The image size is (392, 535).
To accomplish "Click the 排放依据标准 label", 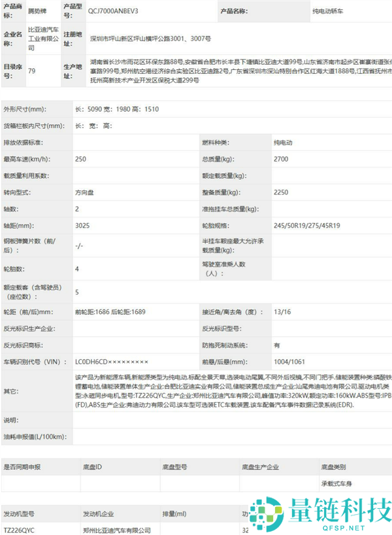I will (x=23, y=143).
